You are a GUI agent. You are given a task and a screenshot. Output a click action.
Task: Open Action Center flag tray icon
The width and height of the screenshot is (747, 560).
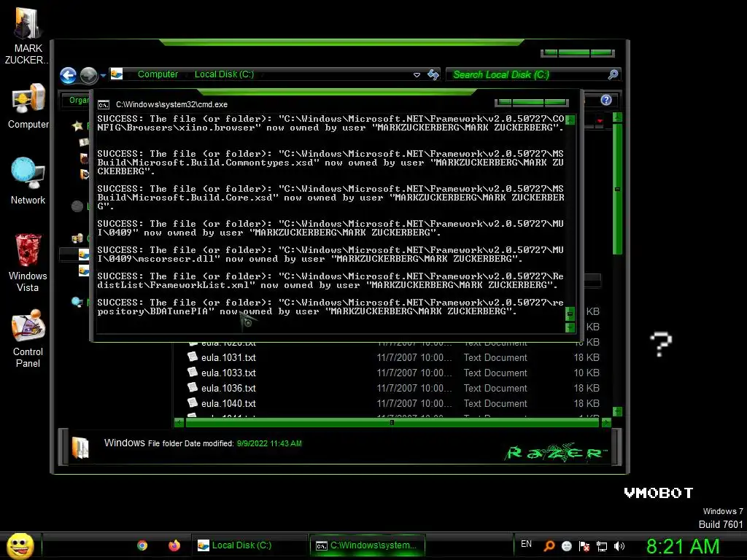[x=584, y=546]
